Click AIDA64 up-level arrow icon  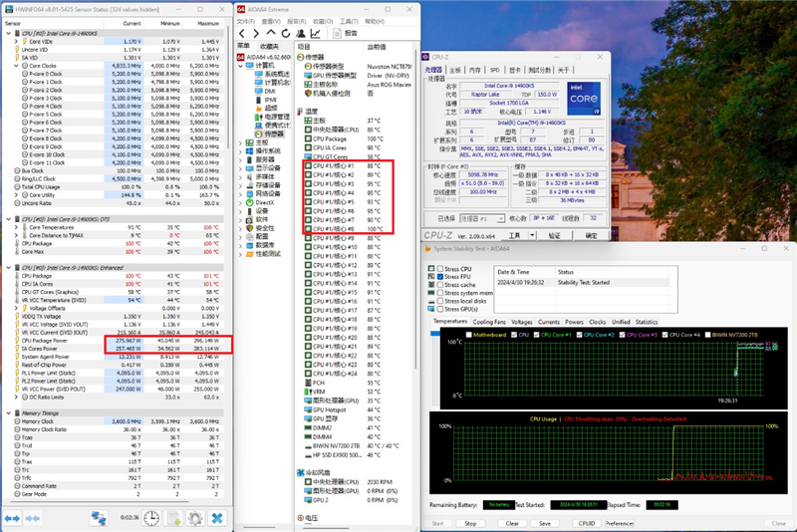coord(271,33)
